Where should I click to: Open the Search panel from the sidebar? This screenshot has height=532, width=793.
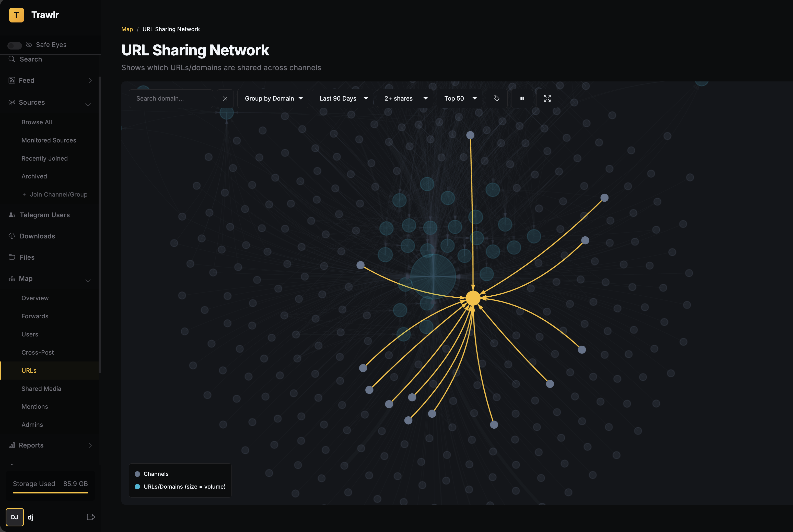coord(31,59)
